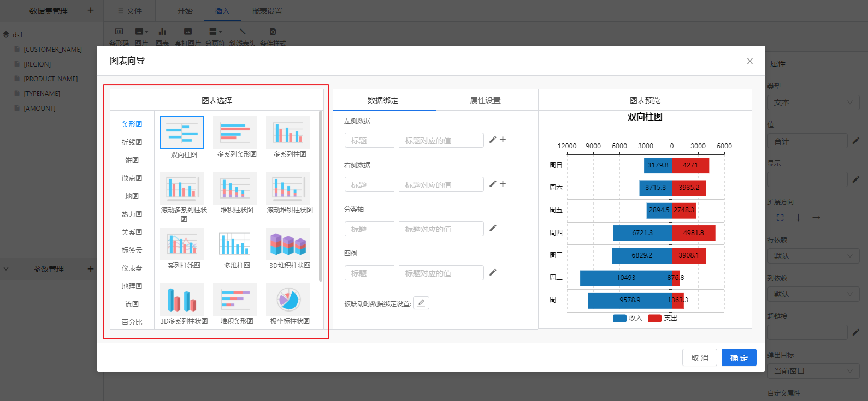
Task: Add a new parameter in 参数管理
Action: pos(91,268)
